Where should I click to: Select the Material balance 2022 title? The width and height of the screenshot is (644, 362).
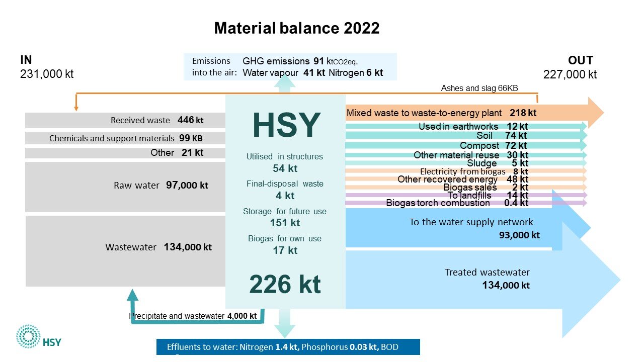(297, 28)
